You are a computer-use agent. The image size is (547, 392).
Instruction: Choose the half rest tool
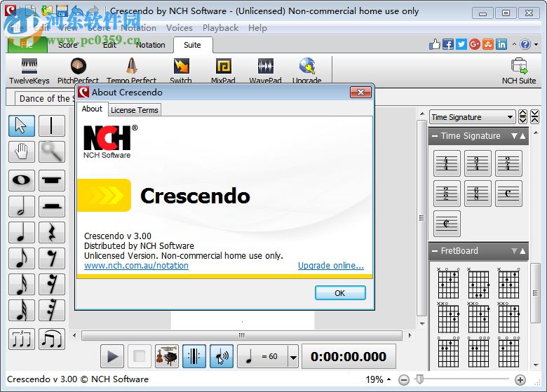[52, 206]
